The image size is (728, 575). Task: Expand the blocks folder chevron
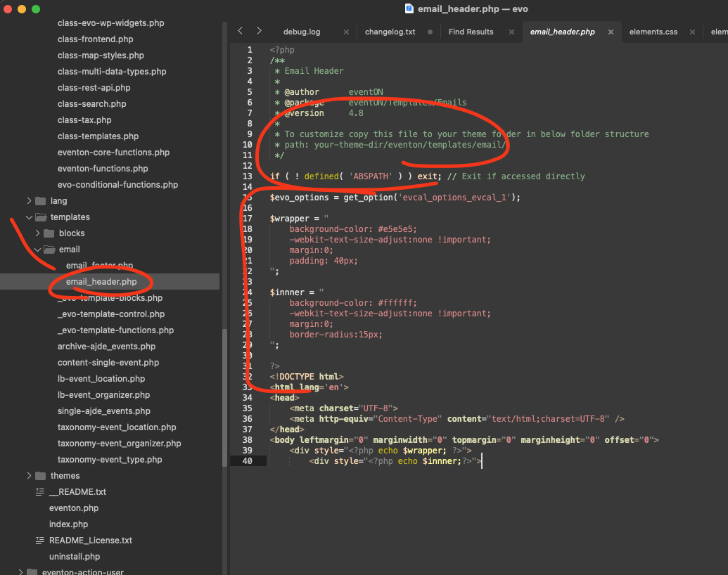coord(37,233)
